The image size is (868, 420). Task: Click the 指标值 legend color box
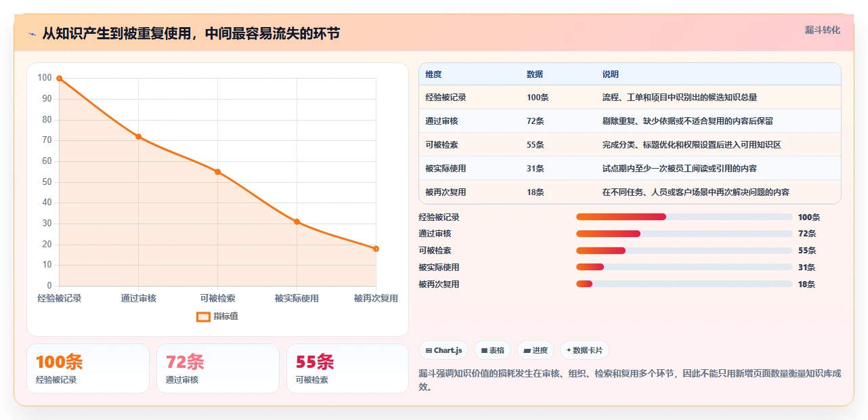point(203,316)
